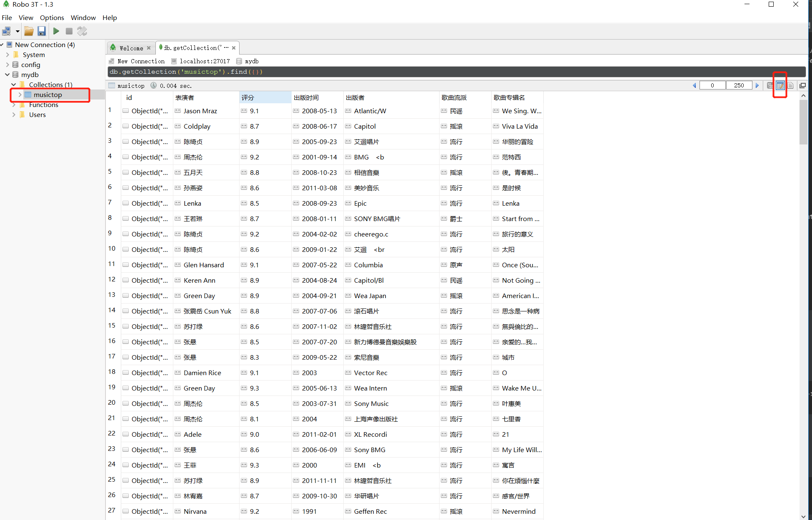Click into the query editor with find({})
Viewport: 812px width, 520px height.
[x=456, y=72]
